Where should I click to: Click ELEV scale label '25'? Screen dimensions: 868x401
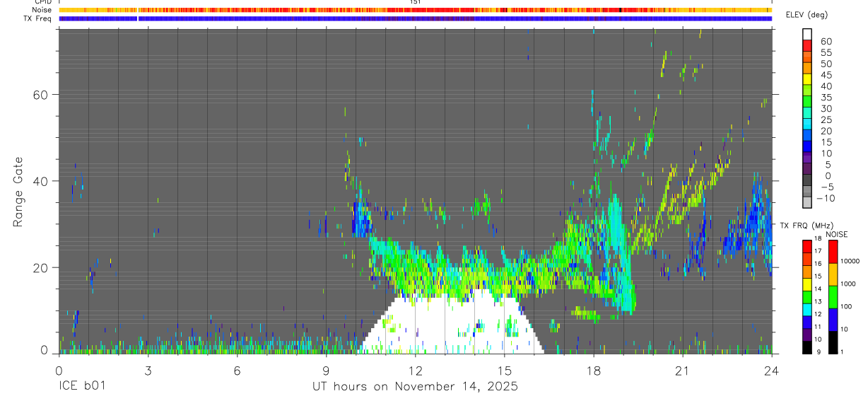826,120
